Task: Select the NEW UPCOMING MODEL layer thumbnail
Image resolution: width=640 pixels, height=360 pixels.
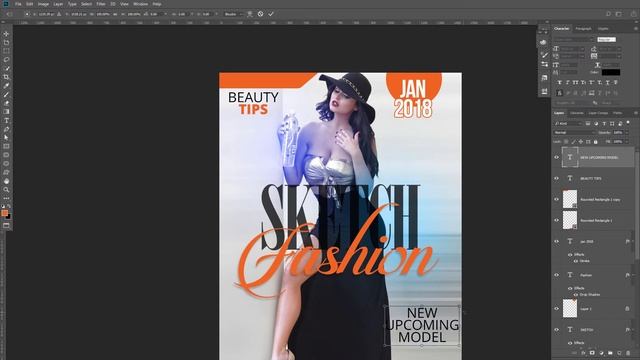Action: (570, 158)
